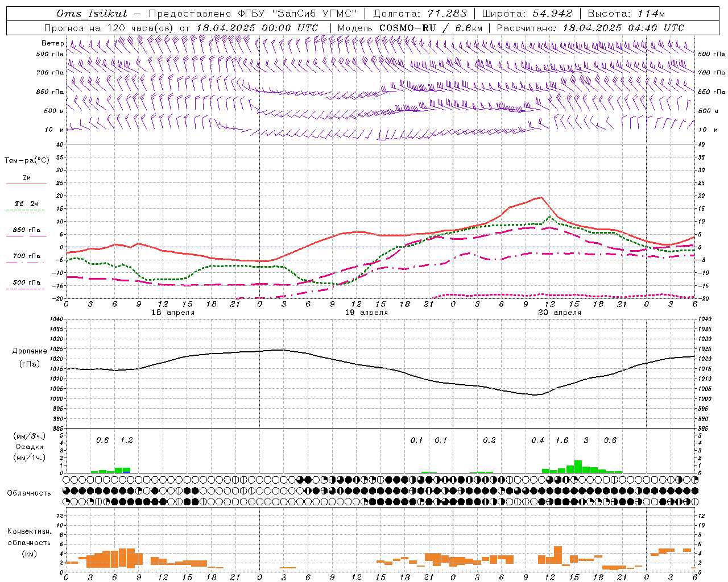The image size is (728, 582).
Task: Click the left "700 гПа" wind level label
Action: coord(49,73)
